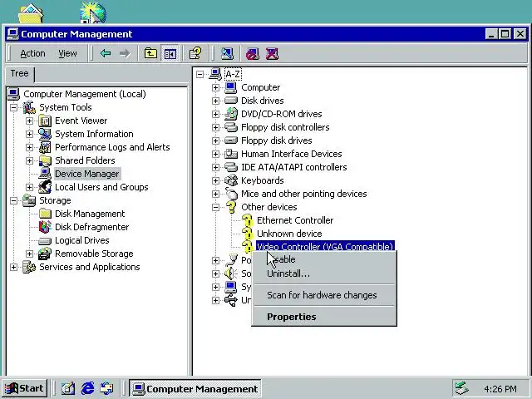Click the Up one level folder icon
Screen dimensions: 532x399
coord(150,53)
